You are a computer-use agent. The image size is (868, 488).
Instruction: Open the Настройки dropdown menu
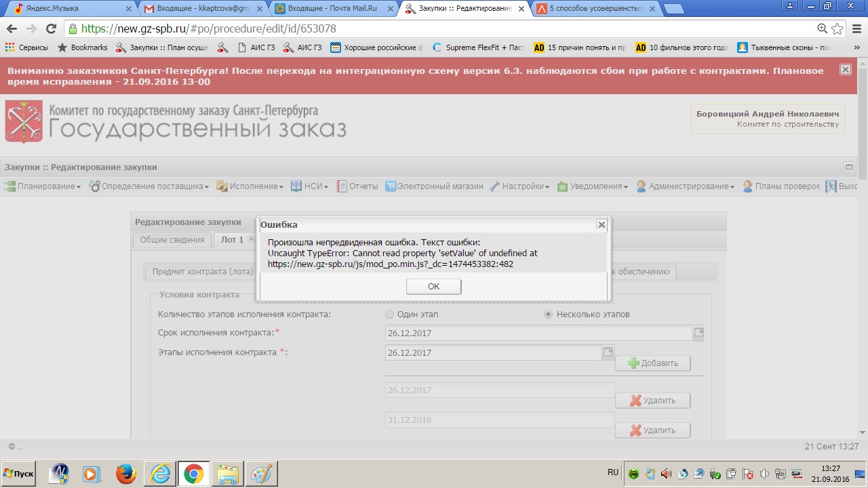click(x=519, y=186)
